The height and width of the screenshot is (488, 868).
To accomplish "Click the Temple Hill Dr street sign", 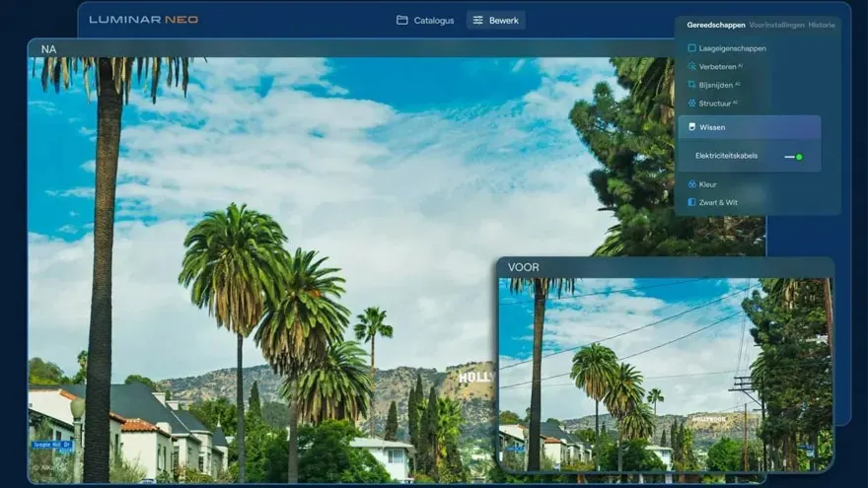I will pos(50,445).
